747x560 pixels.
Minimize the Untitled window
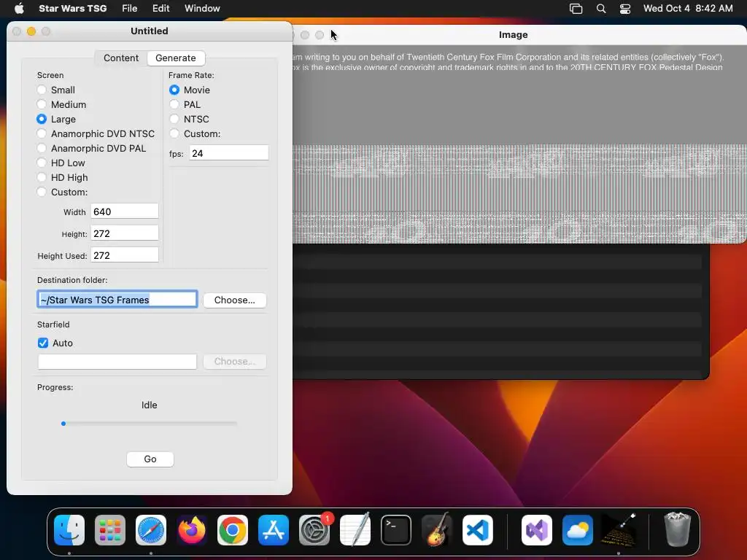(31, 31)
